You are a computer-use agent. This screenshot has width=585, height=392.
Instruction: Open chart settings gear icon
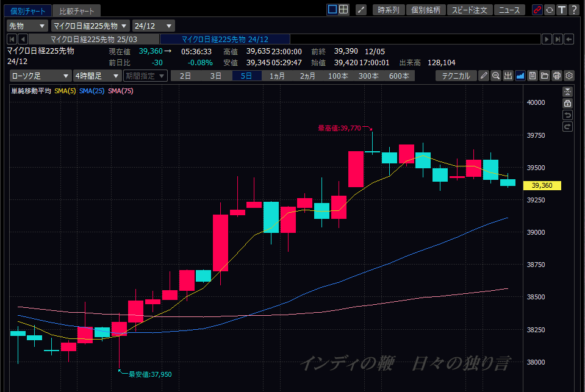(x=569, y=76)
